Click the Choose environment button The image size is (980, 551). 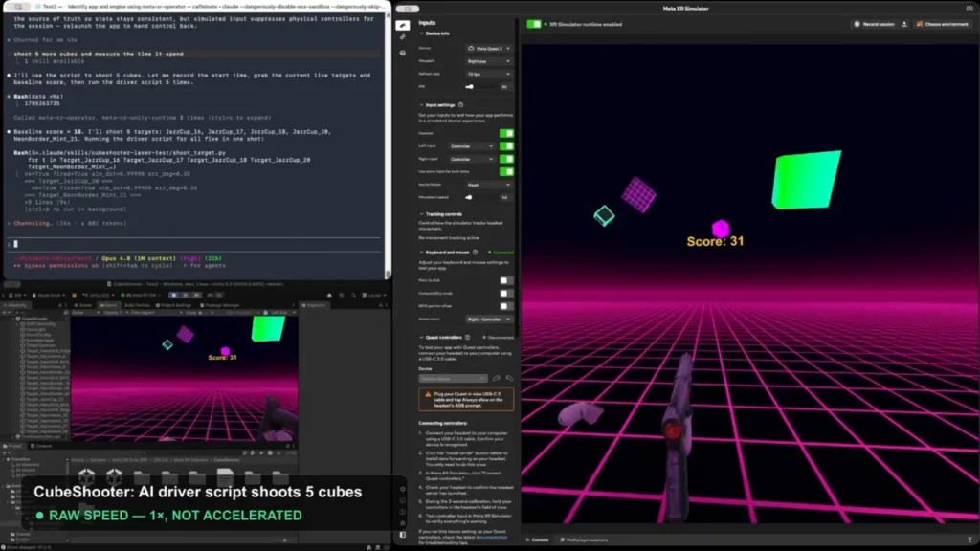click(943, 24)
